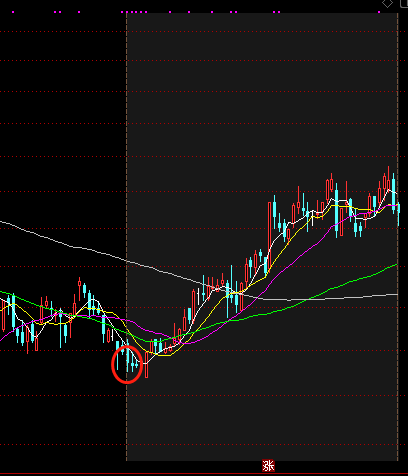
Task: Select the red circle annotation on the chart
Action: 127,364
